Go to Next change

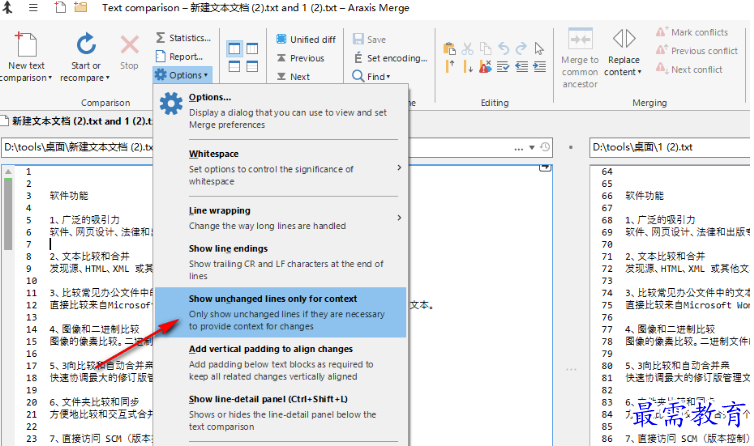(x=293, y=76)
